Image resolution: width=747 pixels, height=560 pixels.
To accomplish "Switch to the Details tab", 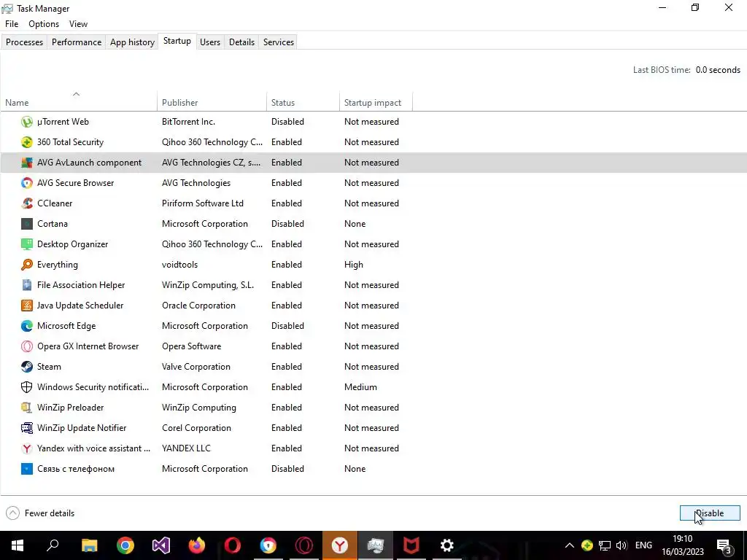I will (241, 42).
